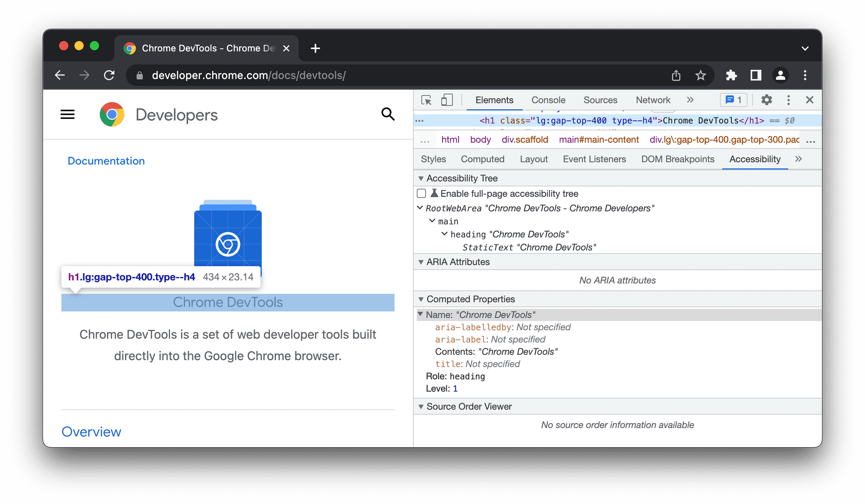Open DevTools settings gear icon
This screenshot has width=865, height=504.
pyautogui.click(x=766, y=100)
